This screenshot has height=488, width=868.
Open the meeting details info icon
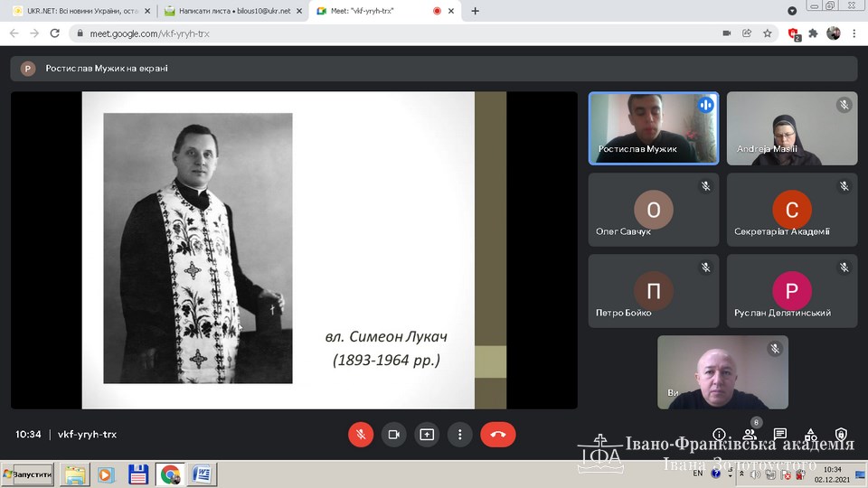click(x=719, y=435)
